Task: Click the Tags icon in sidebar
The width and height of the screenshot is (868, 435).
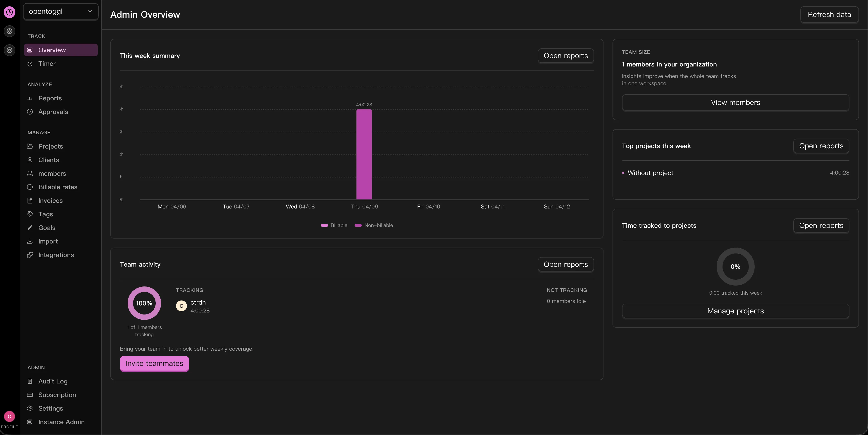Action: pos(30,214)
